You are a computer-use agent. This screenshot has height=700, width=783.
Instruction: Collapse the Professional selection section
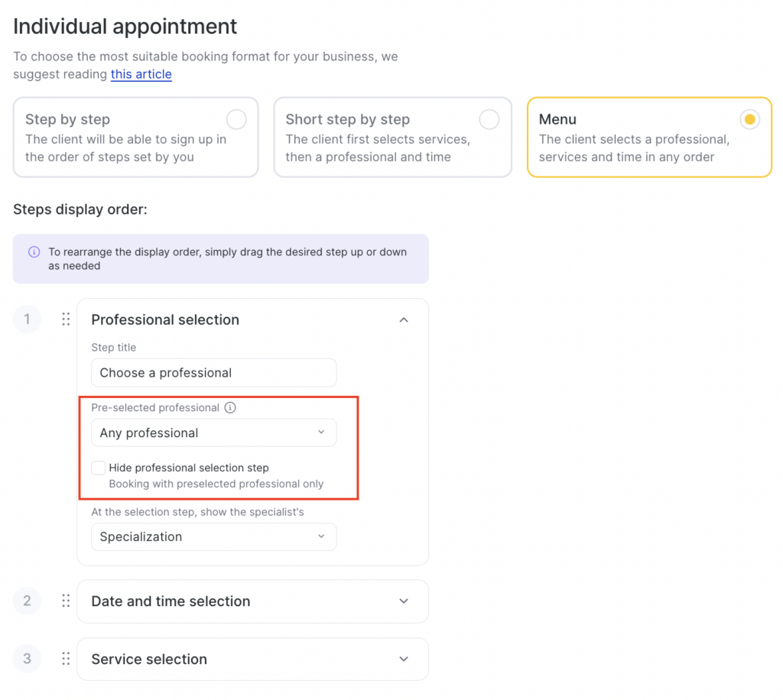tap(404, 319)
